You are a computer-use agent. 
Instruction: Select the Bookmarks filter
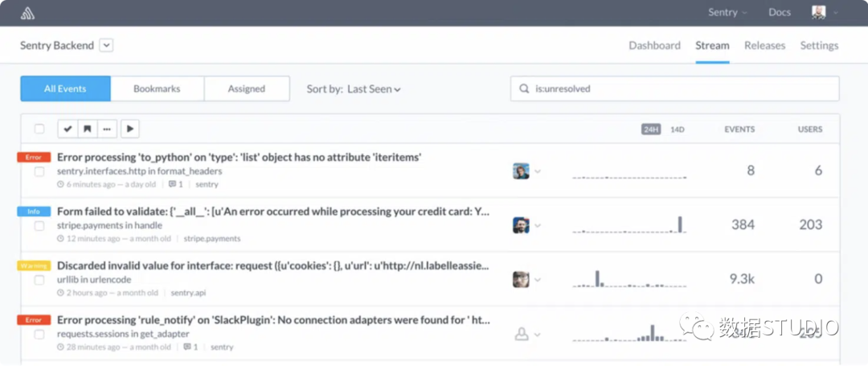click(x=157, y=88)
